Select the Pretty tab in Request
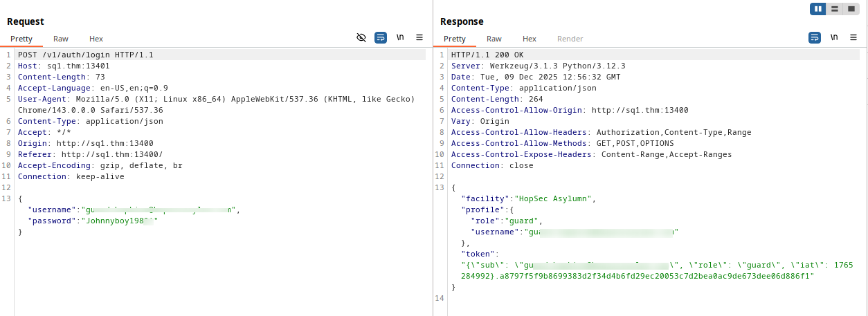The height and width of the screenshot is (316, 868). pyautogui.click(x=21, y=39)
